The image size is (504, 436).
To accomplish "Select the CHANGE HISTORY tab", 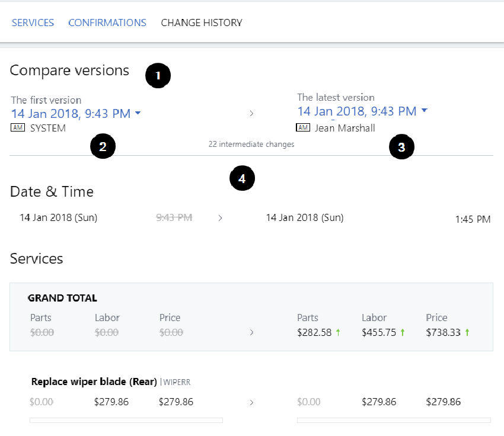I will (x=202, y=23).
